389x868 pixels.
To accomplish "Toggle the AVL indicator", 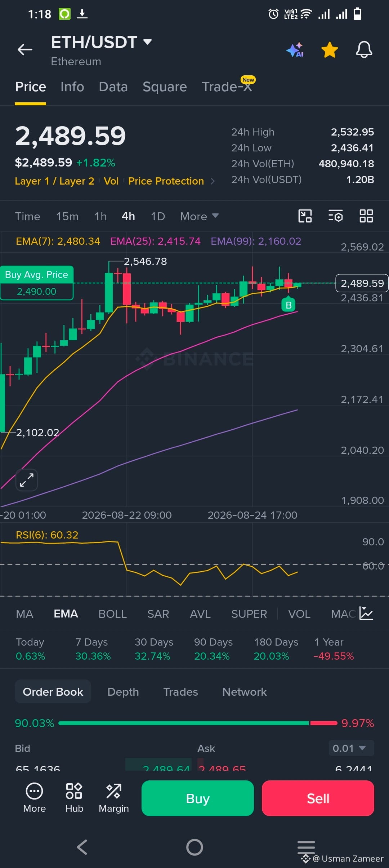I will [200, 614].
